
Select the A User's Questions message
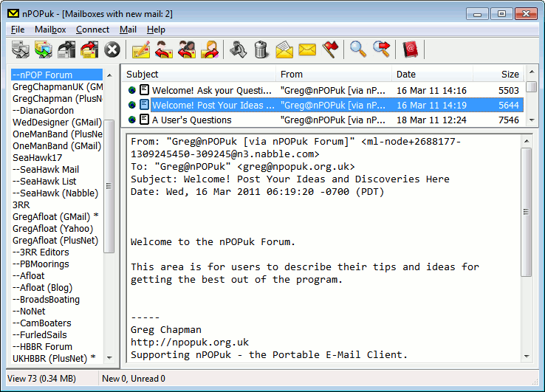(x=323, y=120)
